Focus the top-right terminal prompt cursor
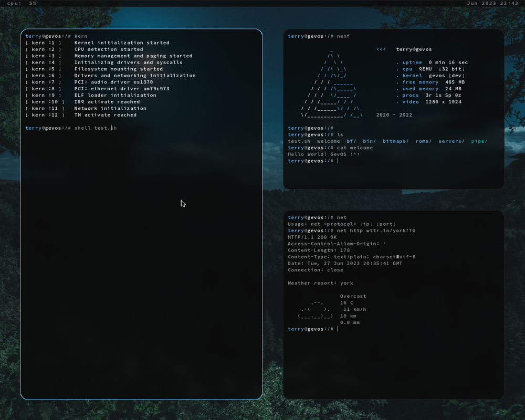525x420 pixels. (x=338, y=161)
